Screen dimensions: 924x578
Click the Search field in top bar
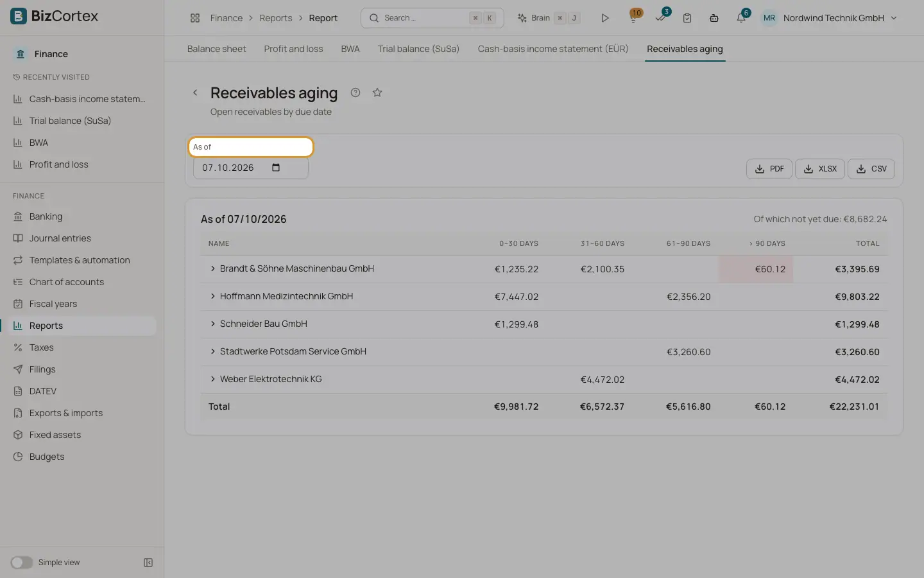pyautogui.click(x=432, y=18)
